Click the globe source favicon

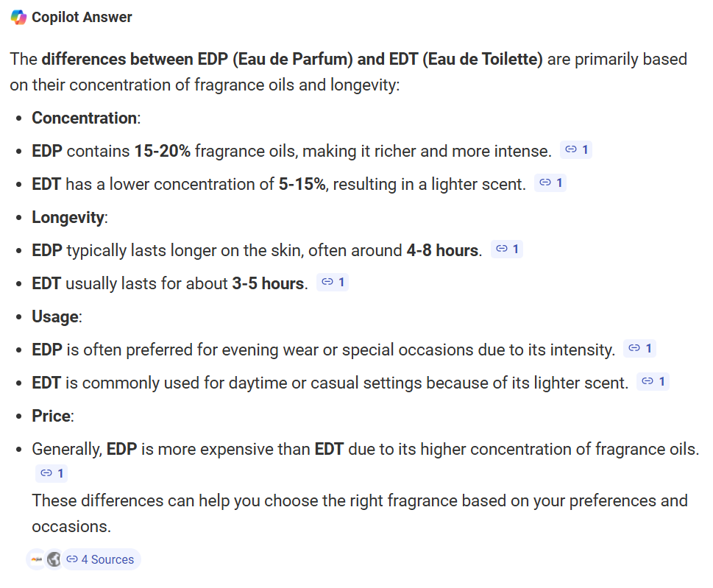(x=54, y=559)
